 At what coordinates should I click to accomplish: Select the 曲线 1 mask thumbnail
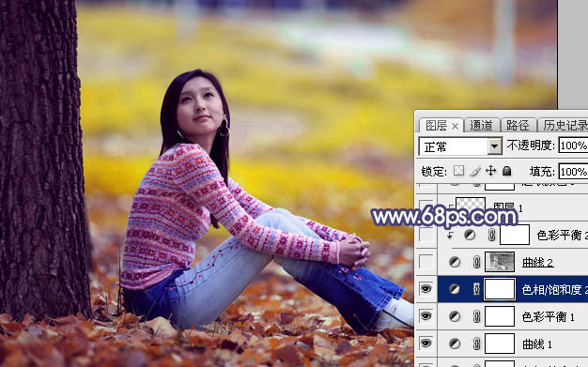[500, 344]
